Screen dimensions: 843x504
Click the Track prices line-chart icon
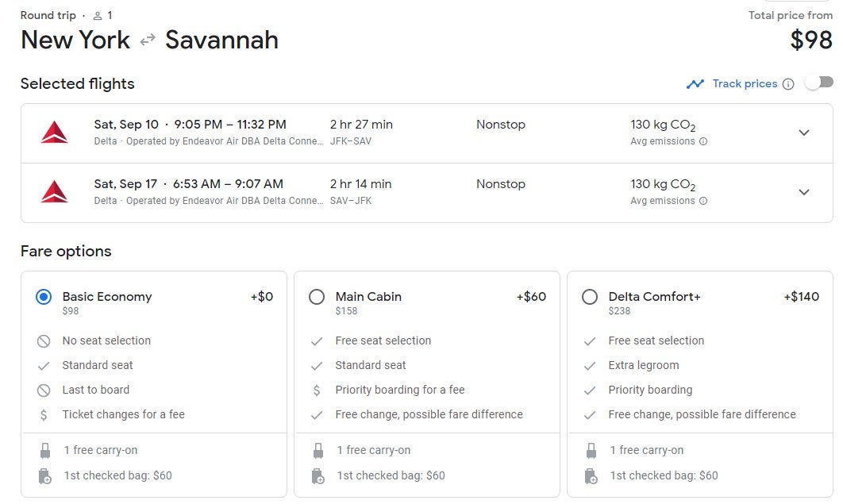tap(696, 83)
